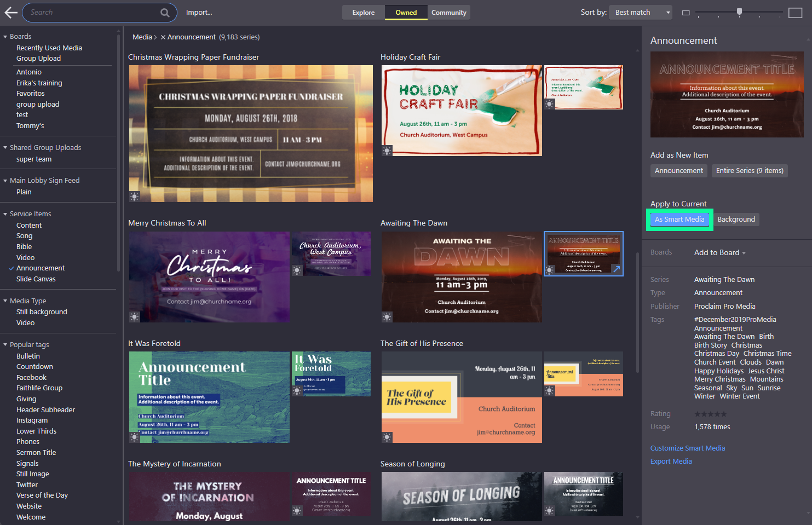Filter by Still background media type
The image size is (812, 525).
pos(42,312)
